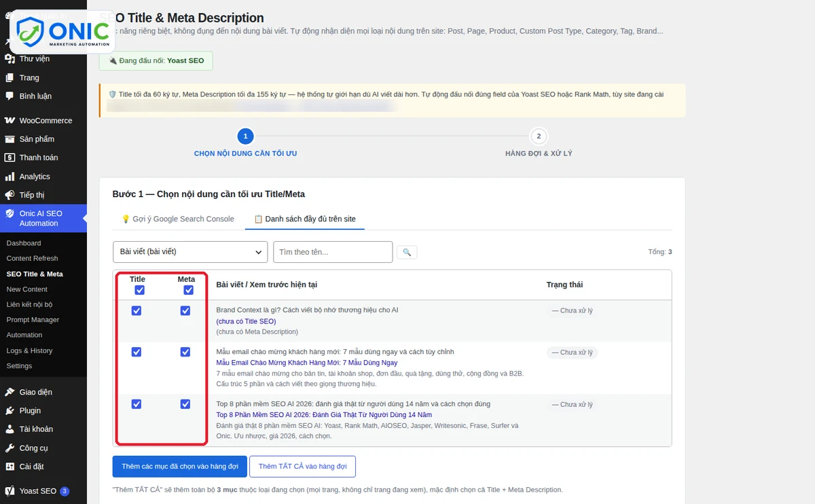
Task: Click the Tiếp thị megaphone icon
Action: click(x=10, y=195)
